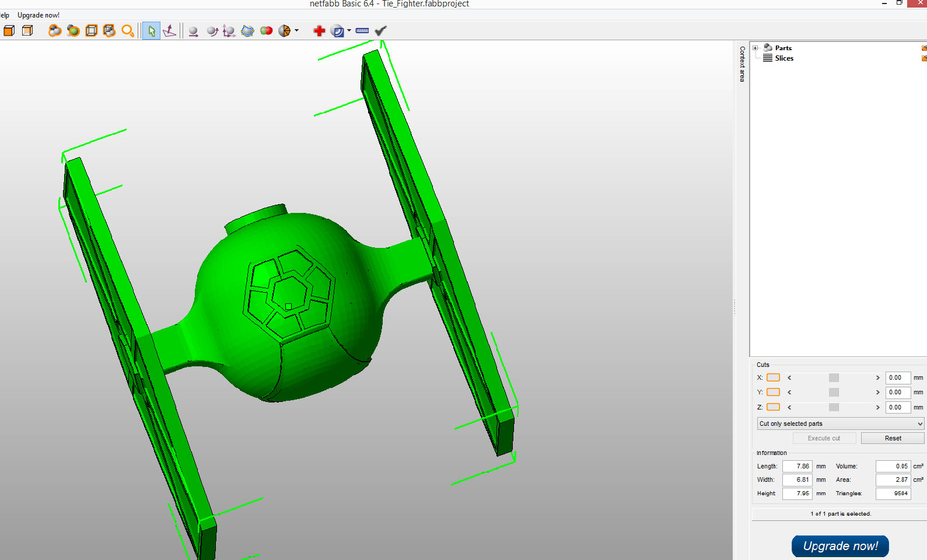The image size is (927, 560).
Task: Expand the Parts tree node
Action: (x=755, y=48)
